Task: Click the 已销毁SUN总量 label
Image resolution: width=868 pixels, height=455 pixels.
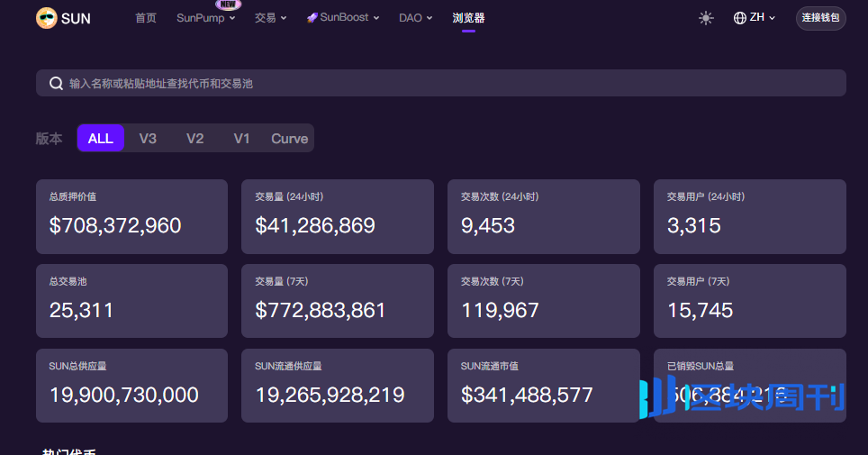Action: coord(701,366)
